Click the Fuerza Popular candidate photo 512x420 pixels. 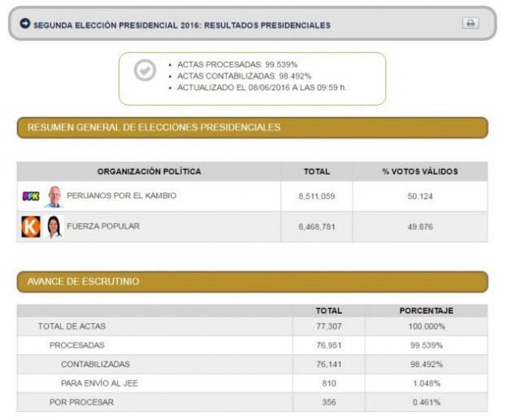pyautogui.click(x=54, y=227)
